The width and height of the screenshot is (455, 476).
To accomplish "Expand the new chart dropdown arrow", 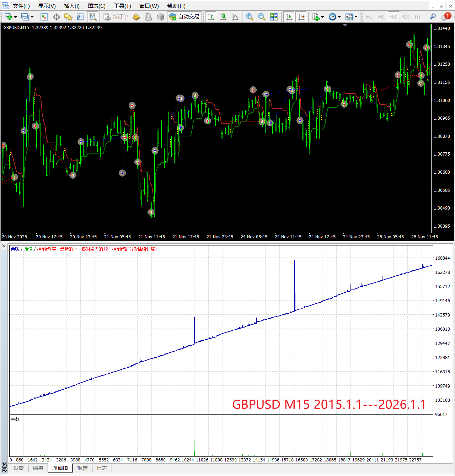I will [x=15, y=17].
